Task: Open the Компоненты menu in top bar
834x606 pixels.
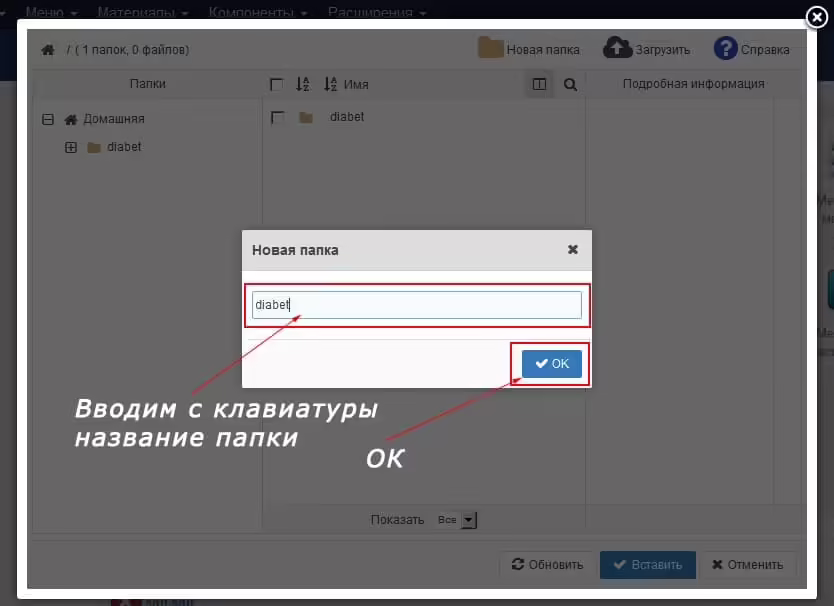Action: pyautogui.click(x=257, y=12)
